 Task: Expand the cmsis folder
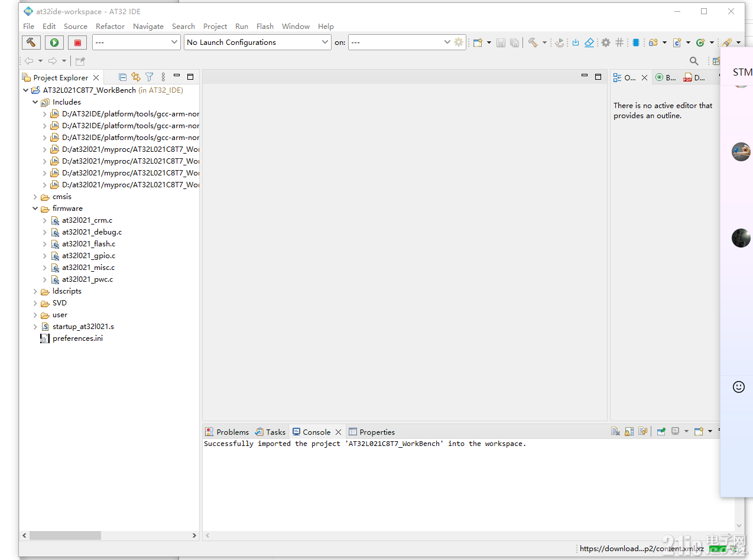[x=35, y=197]
